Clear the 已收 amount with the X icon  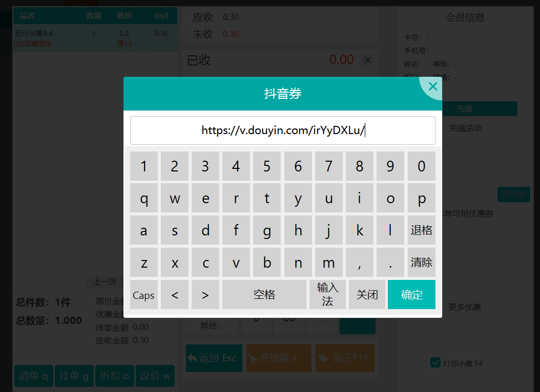(367, 60)
